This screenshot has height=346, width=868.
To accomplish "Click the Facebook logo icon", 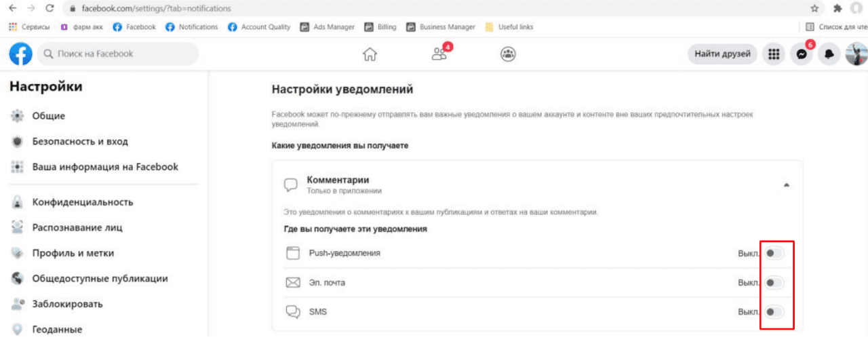I will click(20, 54).
